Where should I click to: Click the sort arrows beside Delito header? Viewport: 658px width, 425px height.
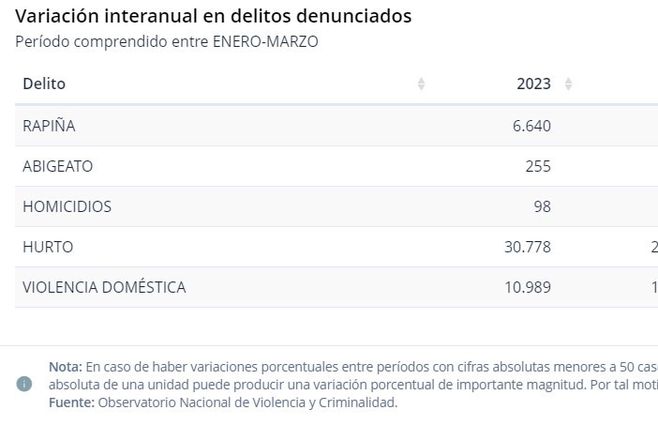pyautogui.click(x=421, y=84)
